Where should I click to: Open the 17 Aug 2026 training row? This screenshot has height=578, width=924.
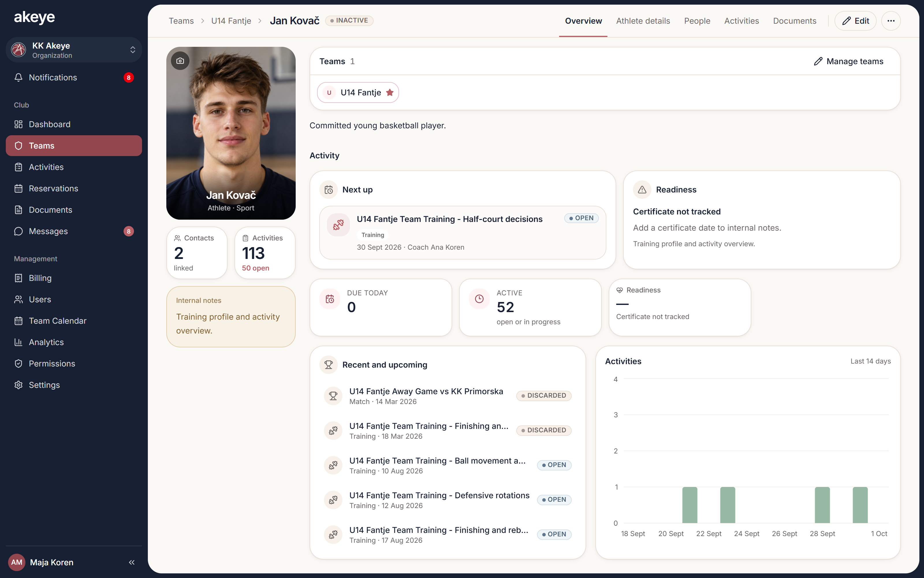pyautogui.click(x=448, y=535)
